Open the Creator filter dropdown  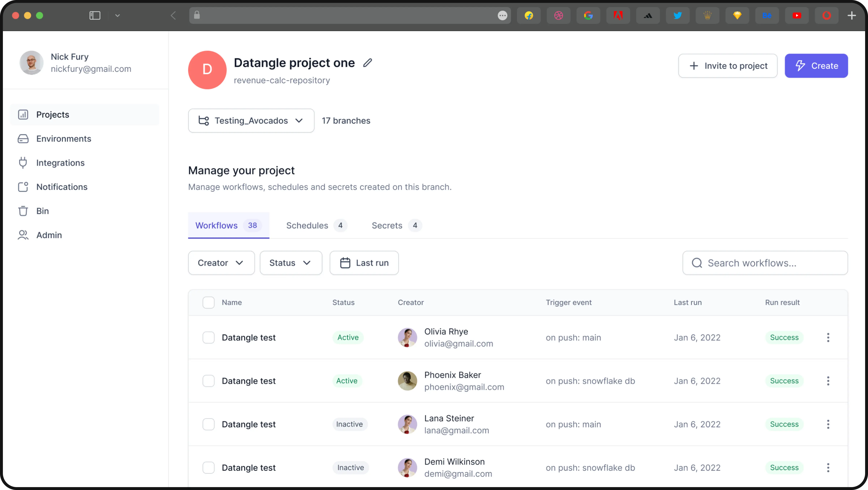[x=221, y=263]
